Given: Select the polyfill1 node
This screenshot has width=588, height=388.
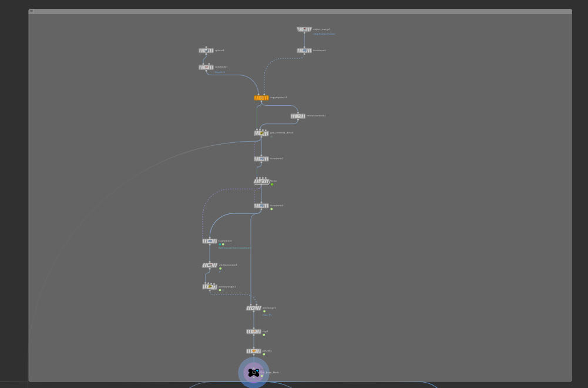Looking at the screenshot, I should click(x=254, y=351).
